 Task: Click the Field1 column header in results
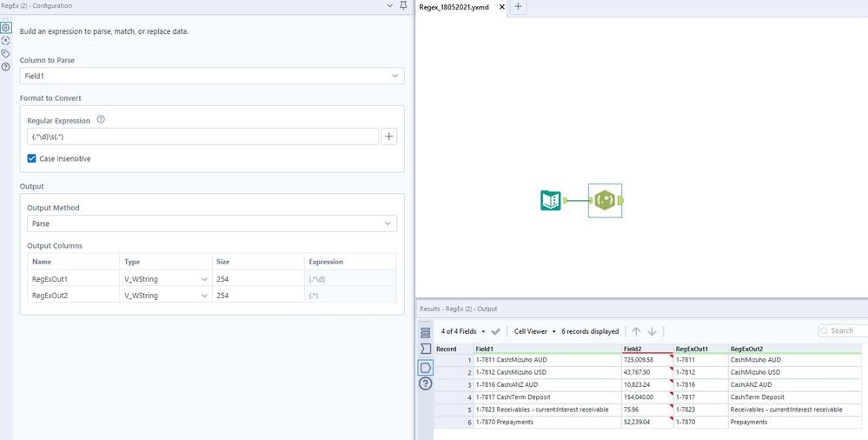pos(547,349)
